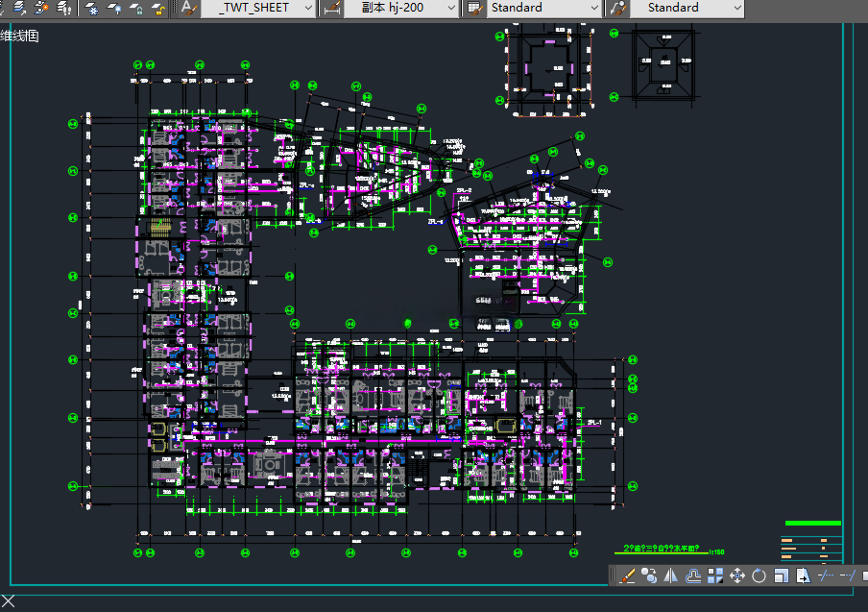Click the styles toolbar grip handle

pyautogui.click(x=175, y=8)
